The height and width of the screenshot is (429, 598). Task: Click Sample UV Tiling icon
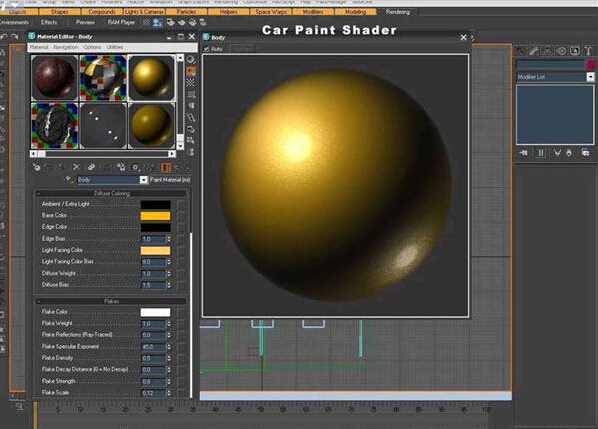point(191,94)
